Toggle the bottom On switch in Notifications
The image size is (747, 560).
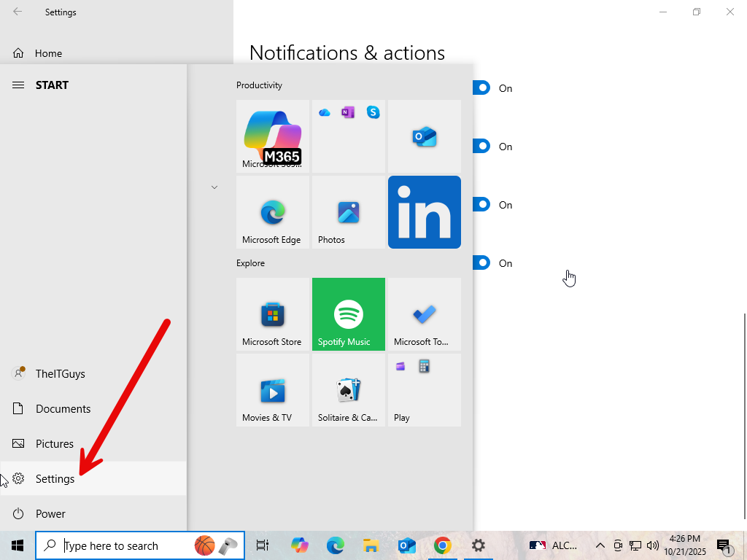(481, 263)
